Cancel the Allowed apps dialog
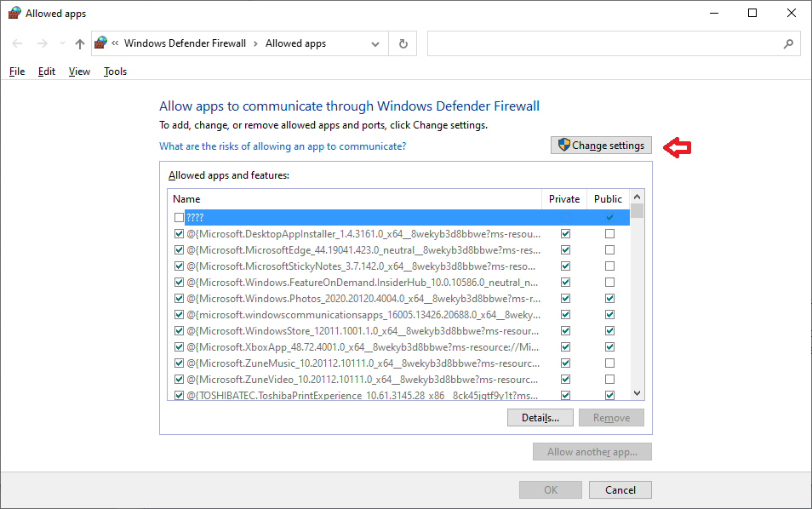The height and width of the screenshot is (509, 812). coord(620,490)
